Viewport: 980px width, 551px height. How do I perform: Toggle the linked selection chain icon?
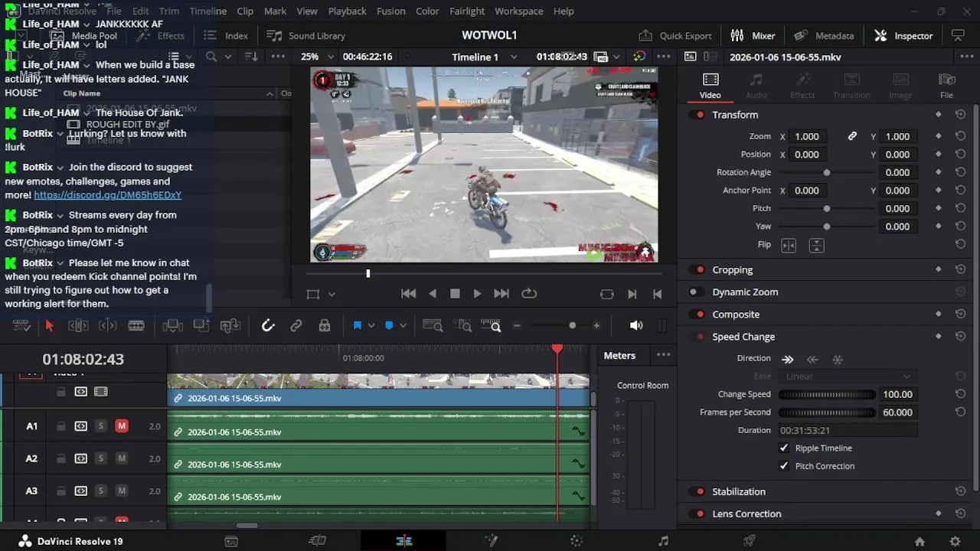pos(296,326)
